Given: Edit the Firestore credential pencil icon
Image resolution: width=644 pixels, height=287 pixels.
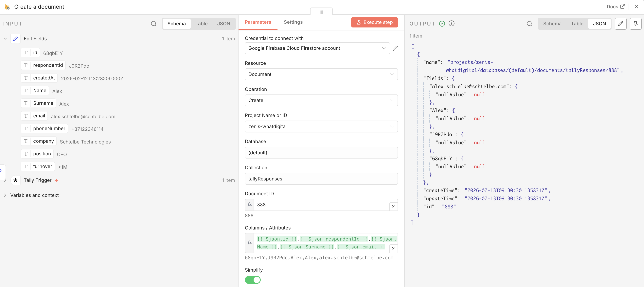Looking at the screenshot, I should 395,48.
